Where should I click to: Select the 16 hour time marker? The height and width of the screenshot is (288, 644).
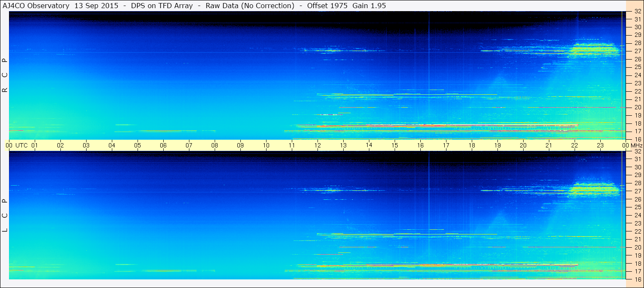point(420,145)
